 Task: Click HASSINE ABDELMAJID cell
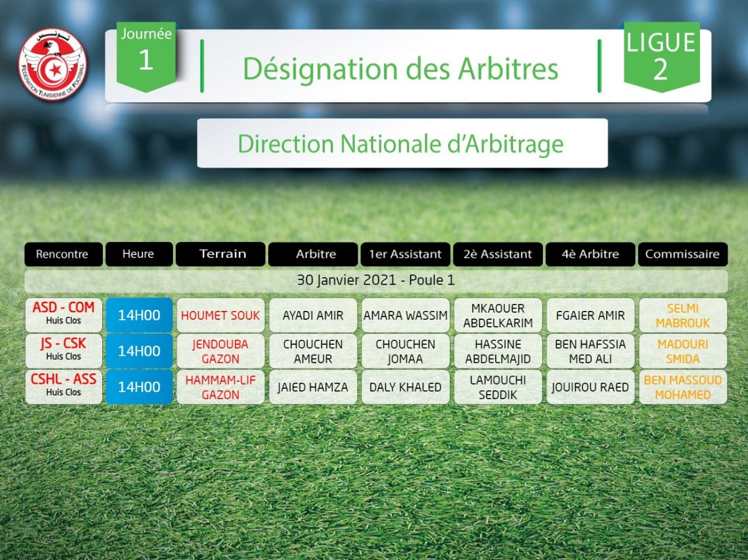(x=498, y=351)
